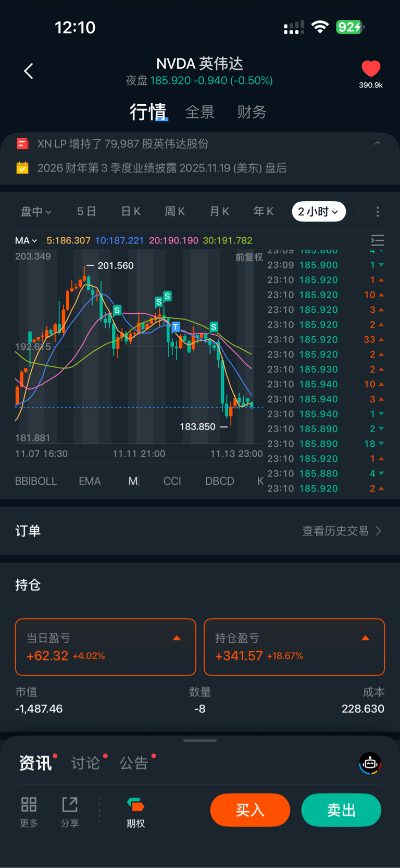Viewport: 400px width, 868px height.
Task: Select the 日K chart period
Action: (131, 212)
